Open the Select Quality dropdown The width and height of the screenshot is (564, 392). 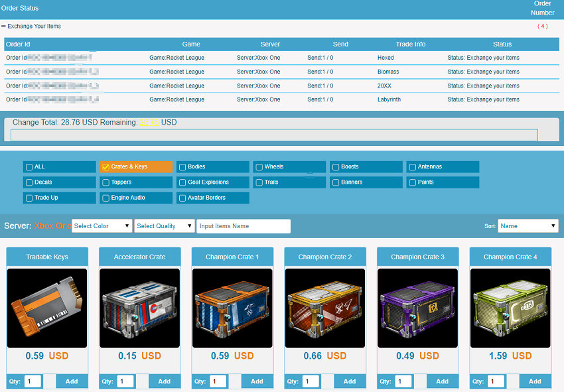(x=165, y=226)
